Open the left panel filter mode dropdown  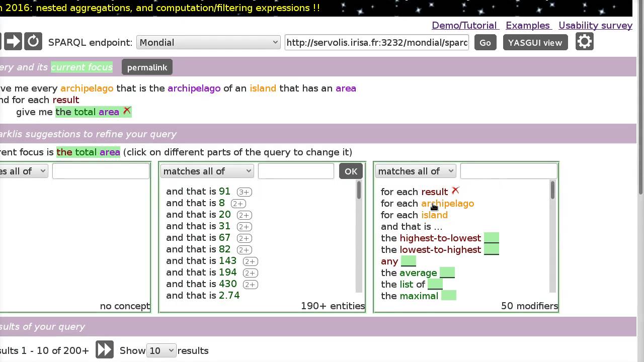[x=24, y=171]
